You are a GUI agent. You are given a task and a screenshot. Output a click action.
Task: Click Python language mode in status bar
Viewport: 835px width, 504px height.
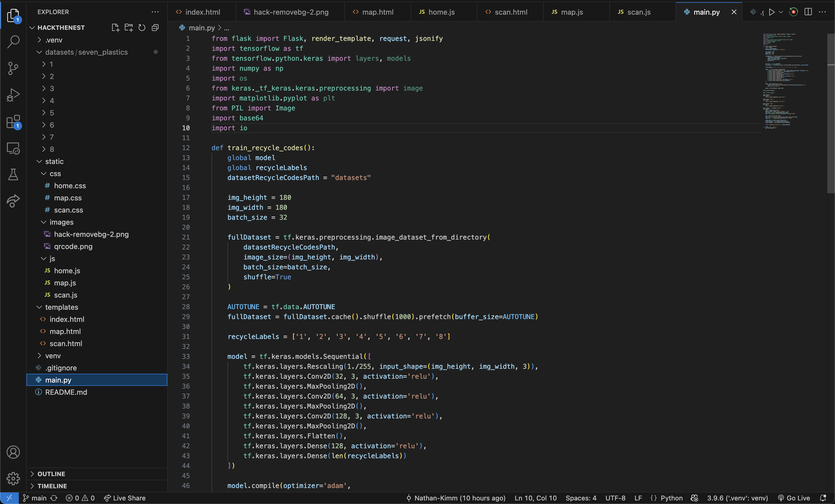[x=671, y=498]
